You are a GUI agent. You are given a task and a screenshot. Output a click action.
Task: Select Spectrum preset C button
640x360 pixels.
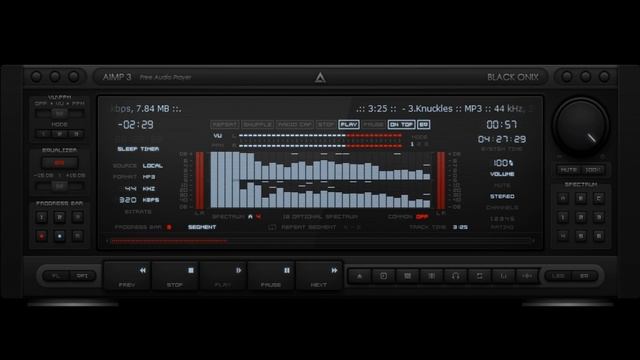click(x=599, y=198)
